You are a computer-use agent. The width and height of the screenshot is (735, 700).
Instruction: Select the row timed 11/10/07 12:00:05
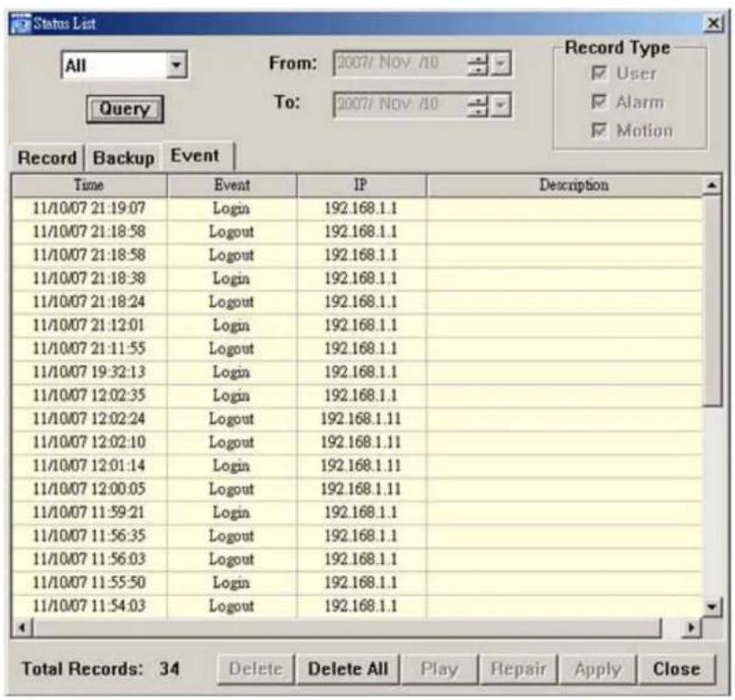click(x=357, y=489)
